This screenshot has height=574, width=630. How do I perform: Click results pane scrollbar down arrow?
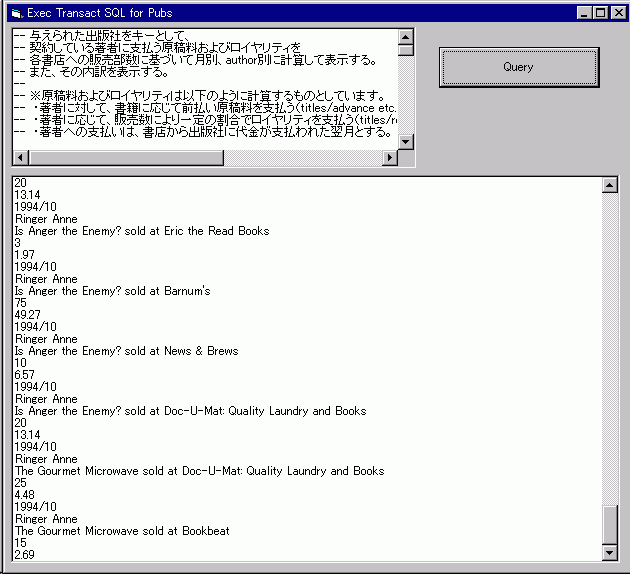[x=610, y=553]
